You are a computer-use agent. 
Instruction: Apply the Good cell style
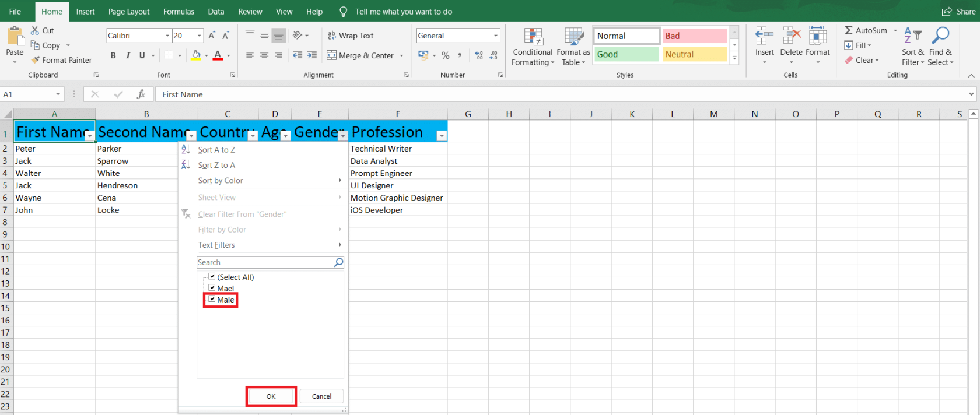[x=626, y=54]
